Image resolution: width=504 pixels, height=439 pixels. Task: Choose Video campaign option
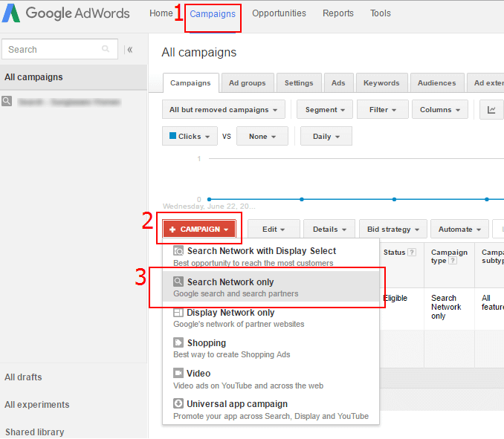coord(271,379)
